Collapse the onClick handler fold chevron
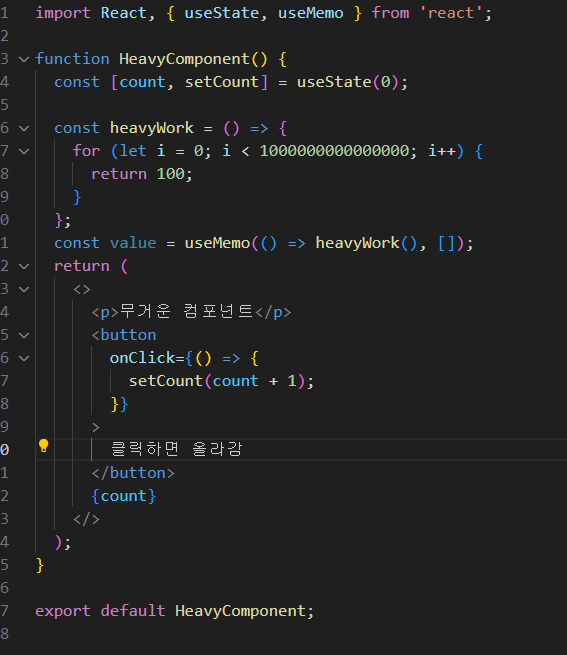 point(24,358)
